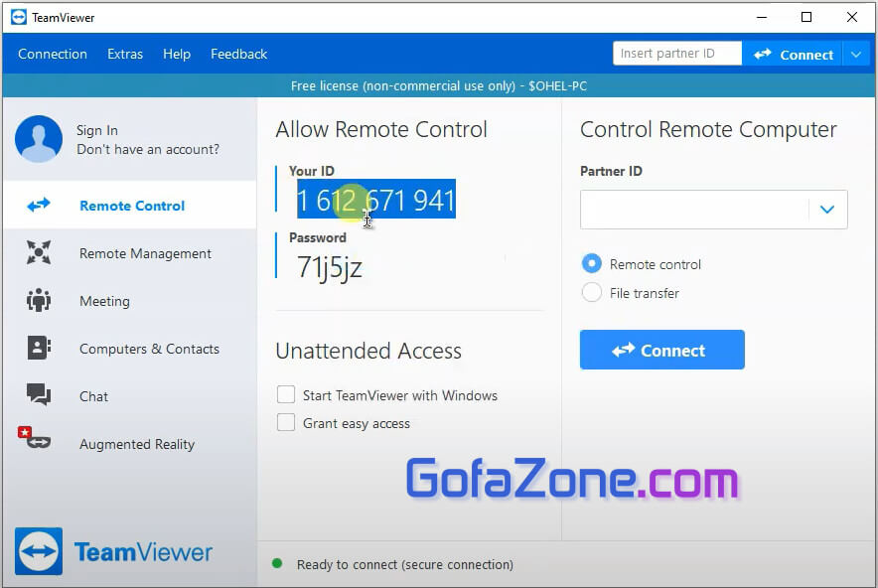Enable Start TeamViewer with Windows
The image size is (878, 588).
[286, 395]
